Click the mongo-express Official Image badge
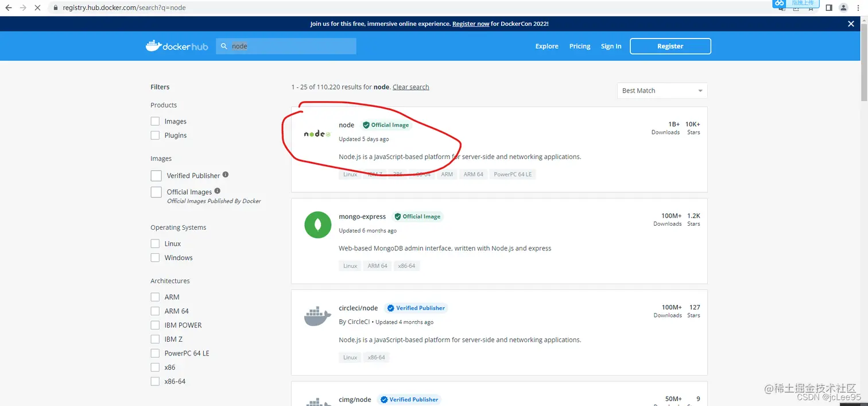The width and height of the screenshot is (868, 406). pyautogui.click(x=417, y=216)
